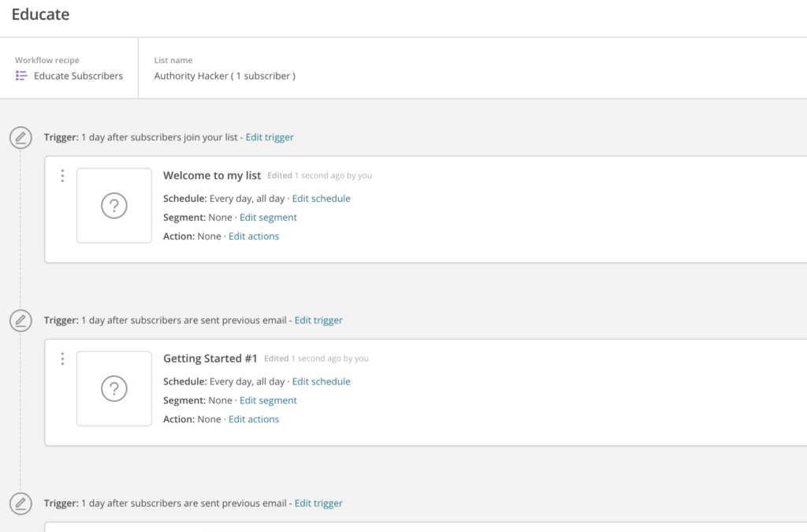Click the Educate page heading
The width and height of the screenshot is (807, 532).
(x=41, y=14)
